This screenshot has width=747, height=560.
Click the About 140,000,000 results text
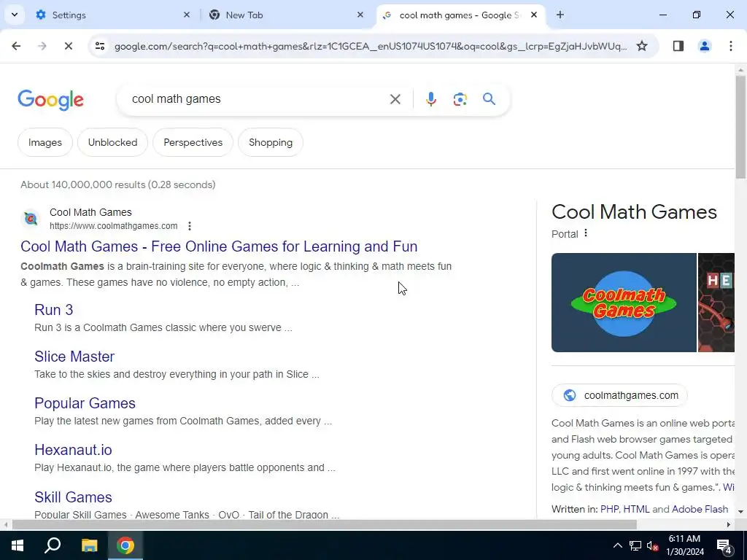tap(117, 184)
